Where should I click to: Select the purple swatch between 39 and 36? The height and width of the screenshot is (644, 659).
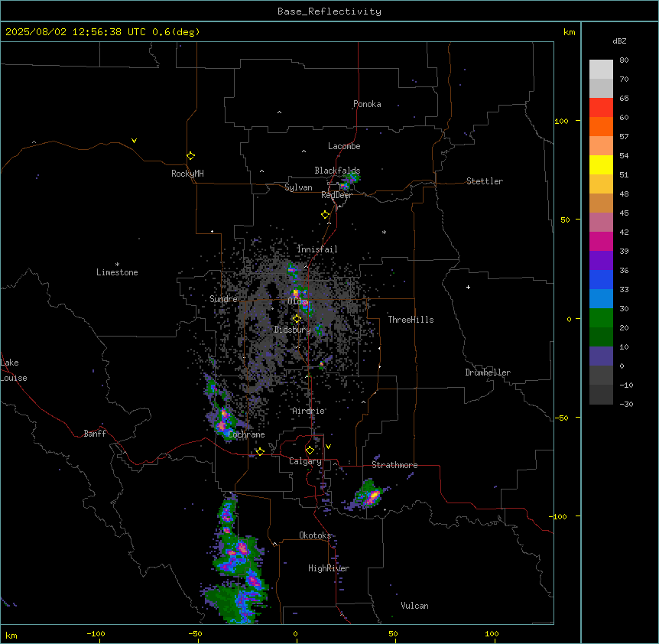[x=601, y=261]
